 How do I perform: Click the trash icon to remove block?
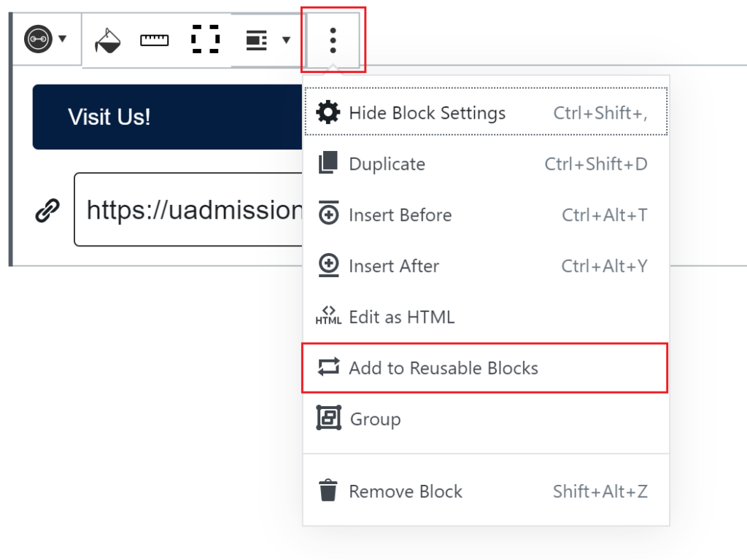click(x=328, y=491)
